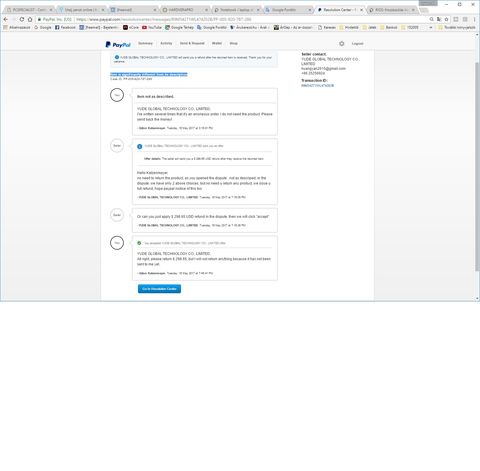480x471 pixels.
Task: Open the Google Fordító bookmark
Action: [212, 27]
